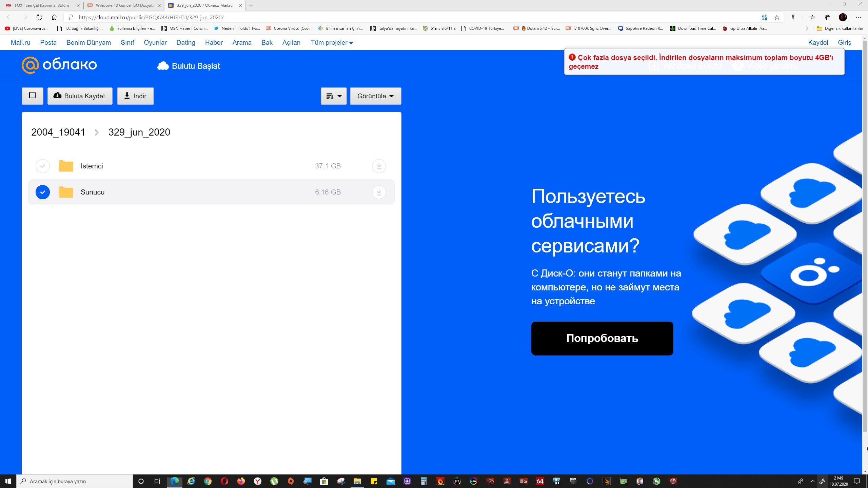Add this page to favorites star
The width and height of the screenshot is (868, 488).
(x=777, y=17)
